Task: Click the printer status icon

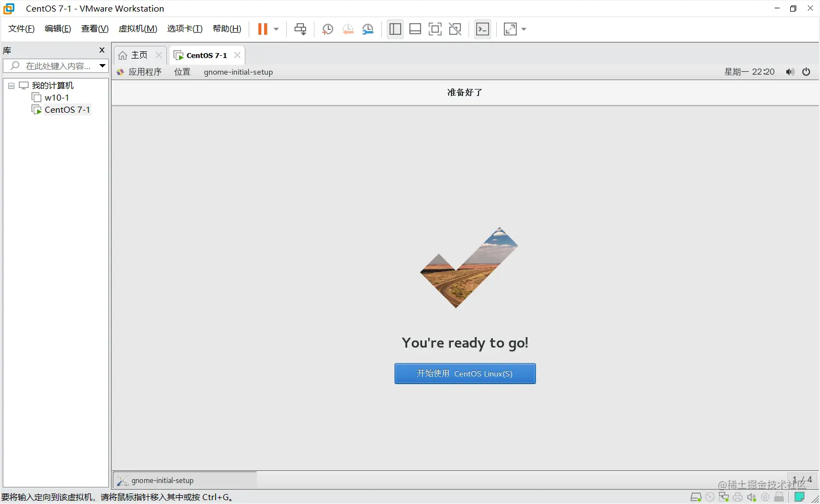Action: click(x=738, y=497)
